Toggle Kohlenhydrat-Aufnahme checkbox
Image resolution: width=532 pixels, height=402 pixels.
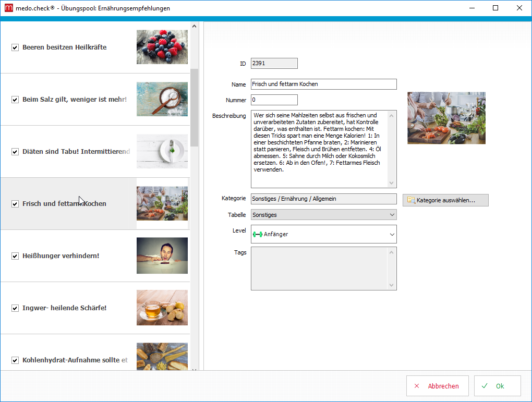pos(15,360)
